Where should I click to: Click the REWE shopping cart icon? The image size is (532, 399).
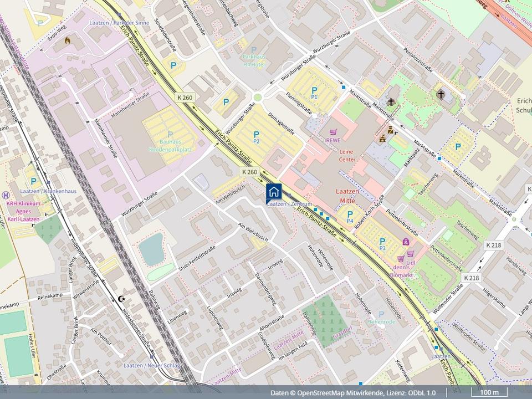pos(332,132)
